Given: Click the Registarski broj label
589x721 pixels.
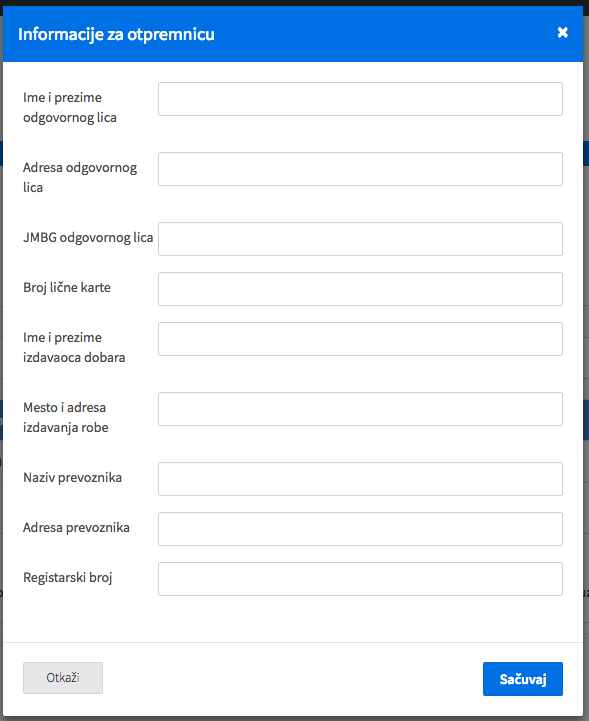Looking at the screenshot, I should [68, 578].
